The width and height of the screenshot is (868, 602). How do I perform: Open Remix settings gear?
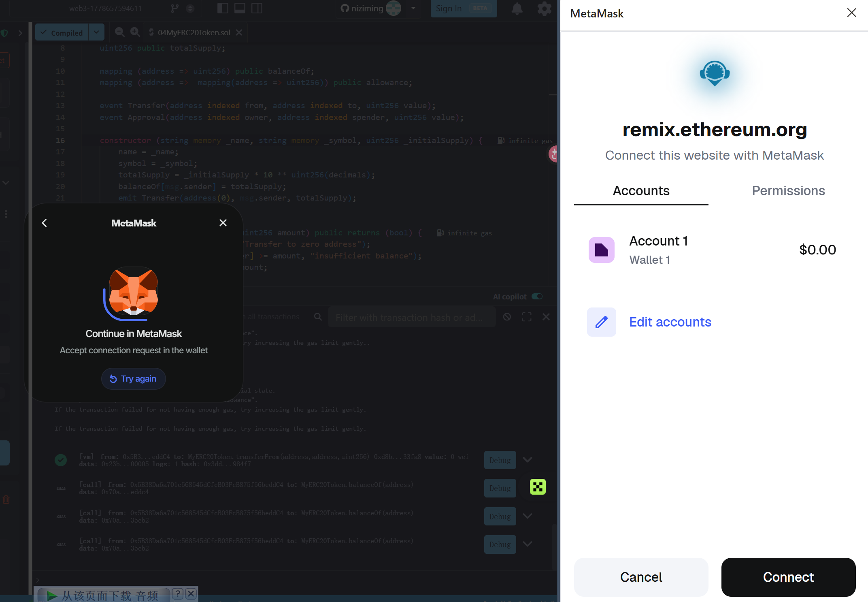coord(544,9)
